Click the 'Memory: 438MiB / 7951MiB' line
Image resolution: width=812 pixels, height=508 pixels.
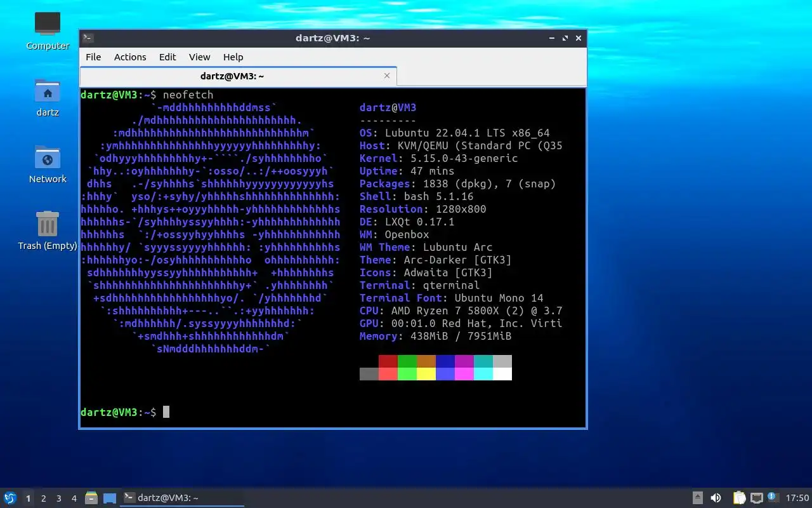tap(436, 336)
